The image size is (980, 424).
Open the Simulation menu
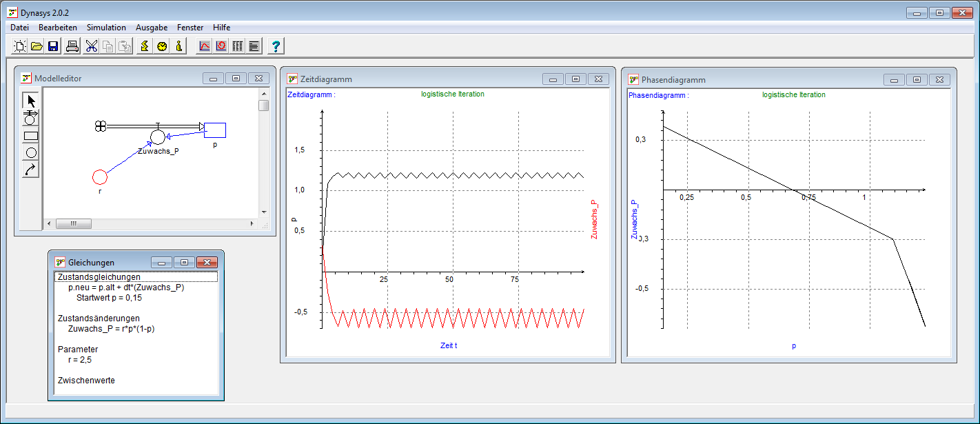(106, 28)
